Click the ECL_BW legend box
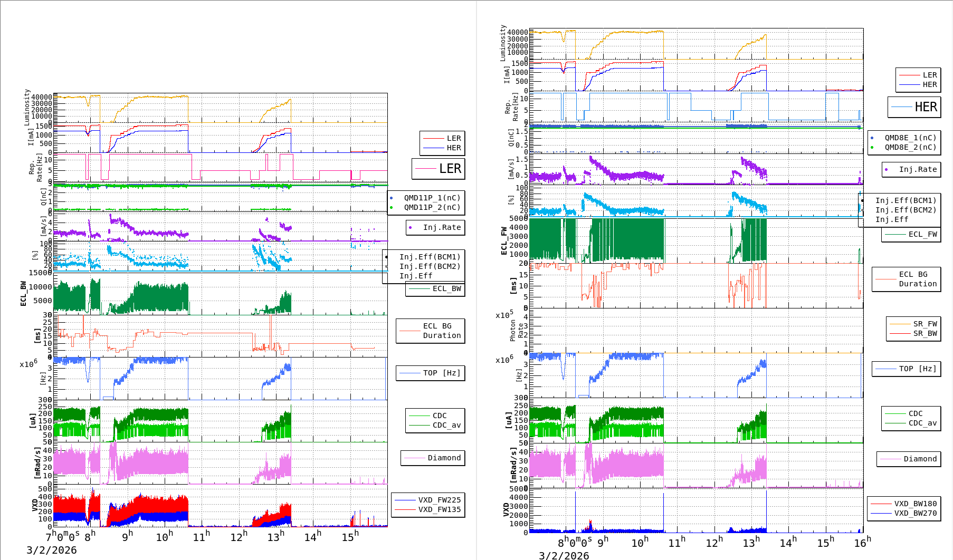 435,289
